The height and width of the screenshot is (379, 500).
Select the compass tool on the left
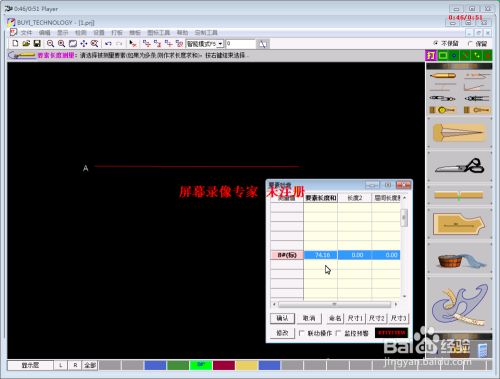tap(443, 98)
